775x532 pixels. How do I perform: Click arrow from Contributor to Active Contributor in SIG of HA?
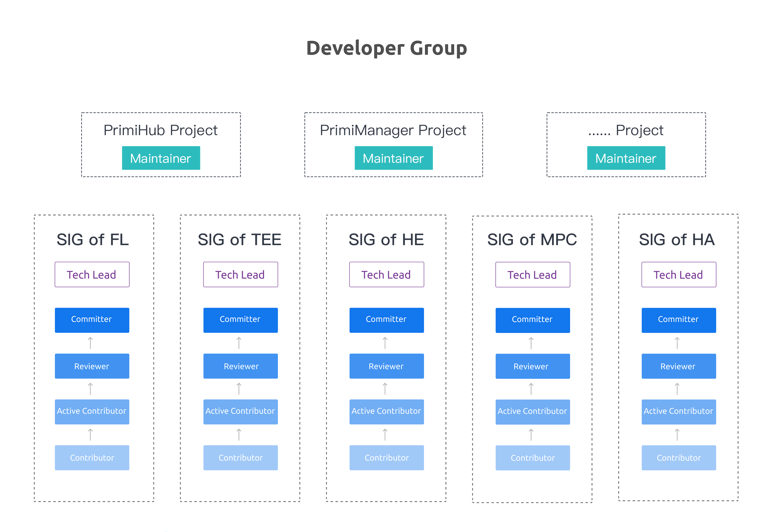tap(677, 435)
